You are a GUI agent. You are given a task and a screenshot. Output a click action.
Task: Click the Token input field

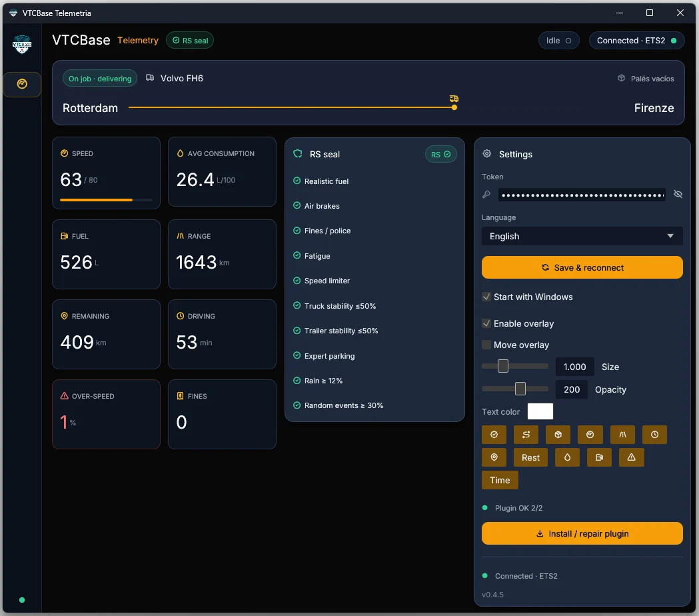(582, 195)
